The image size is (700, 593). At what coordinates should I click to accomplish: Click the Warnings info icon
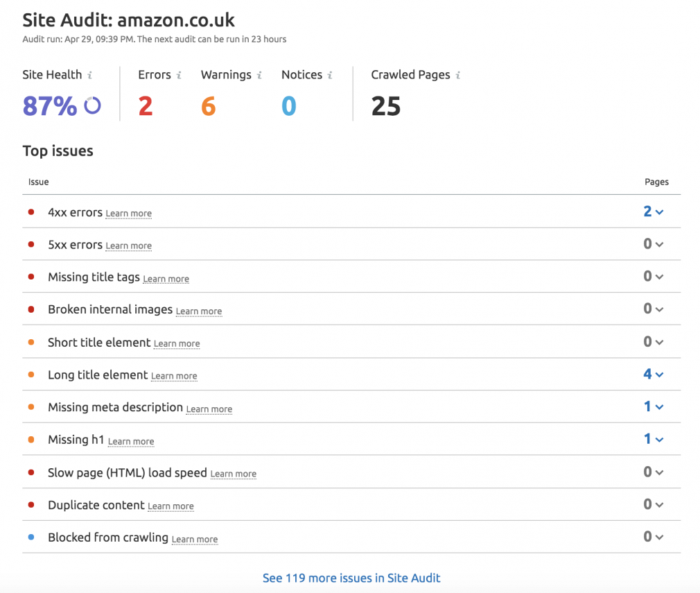[x=259, y=74]
